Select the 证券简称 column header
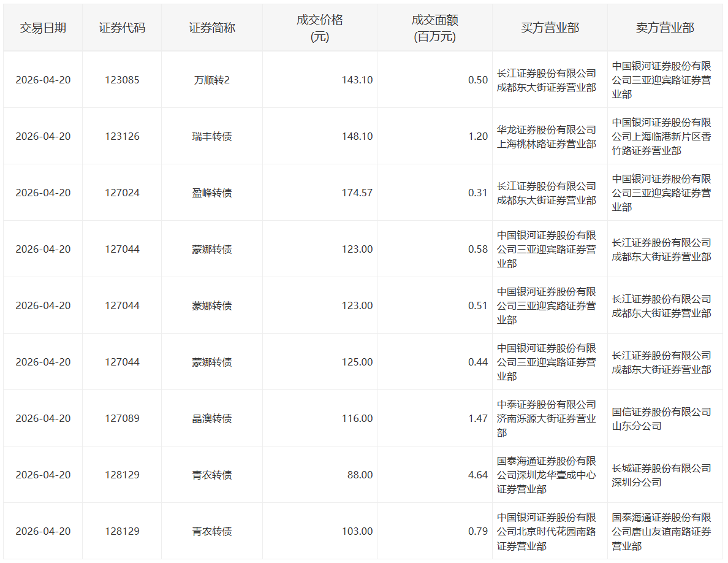 point(211,28)
